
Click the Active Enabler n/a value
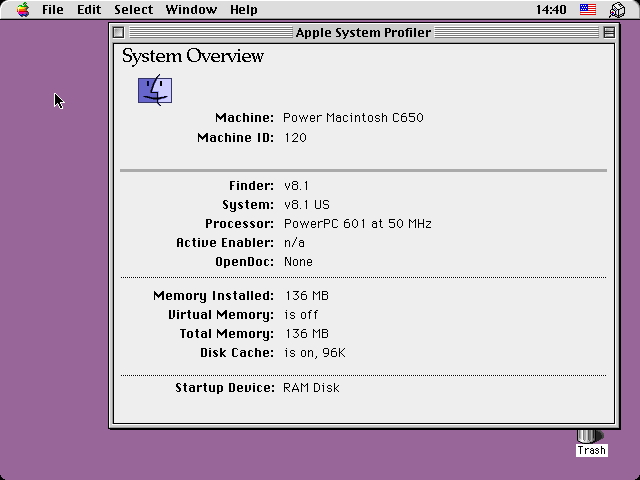[294, 243]
